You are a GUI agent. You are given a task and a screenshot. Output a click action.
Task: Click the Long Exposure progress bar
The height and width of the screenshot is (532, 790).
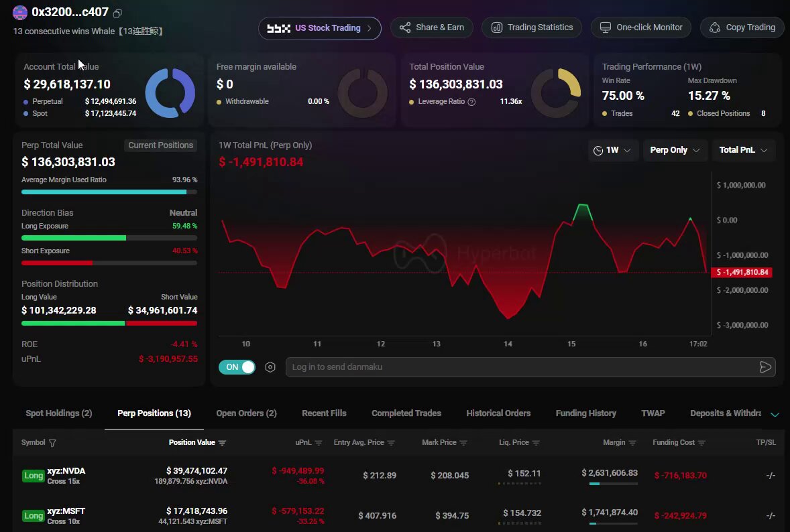[109, 238]
